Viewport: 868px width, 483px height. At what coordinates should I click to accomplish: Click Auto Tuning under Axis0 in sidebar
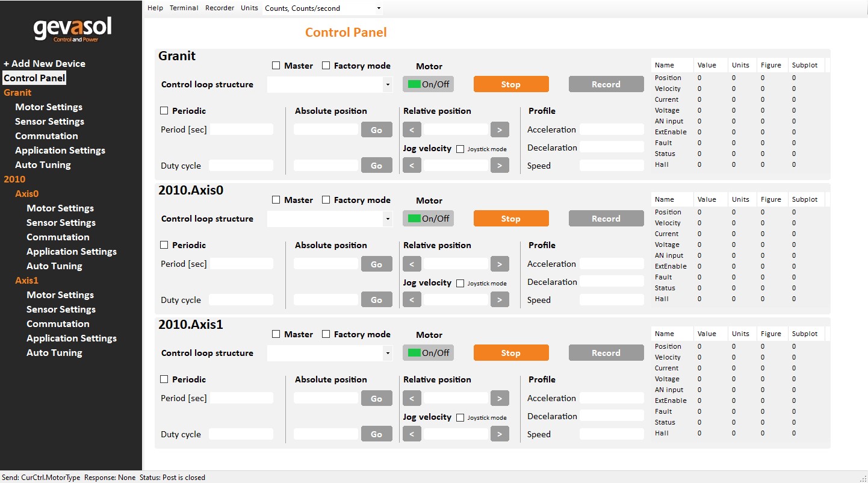coord(54,266)
